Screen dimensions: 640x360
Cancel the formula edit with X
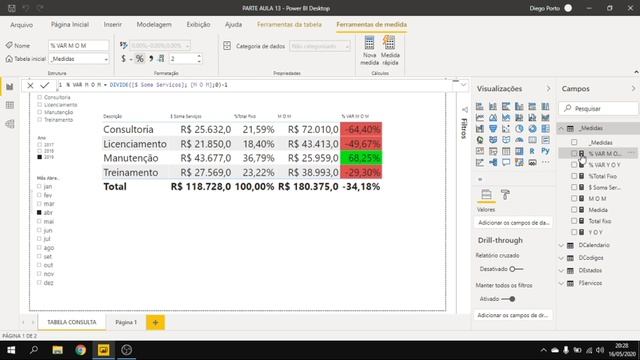click(30, 85)
